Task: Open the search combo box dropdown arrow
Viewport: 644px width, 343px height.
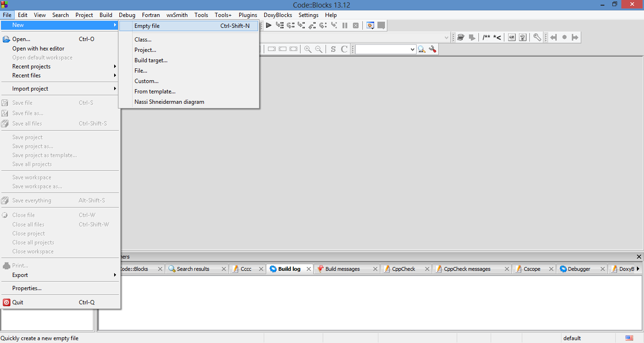Action: coord(412,49)
